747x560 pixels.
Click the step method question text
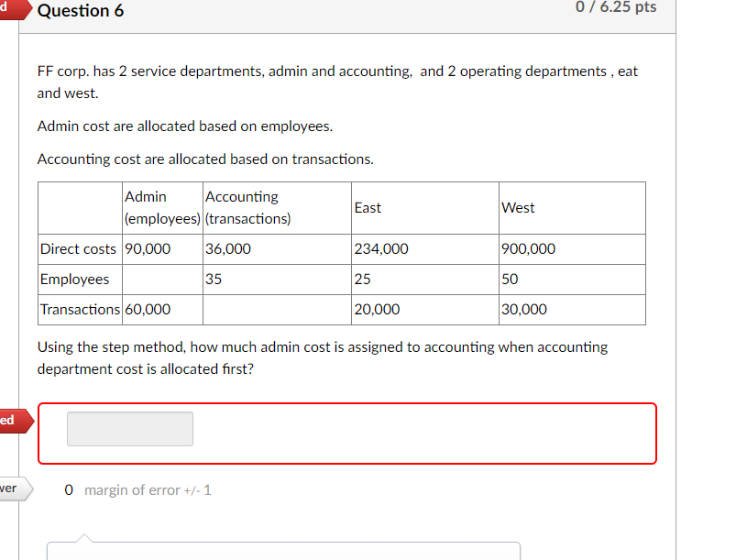point(322,357)
